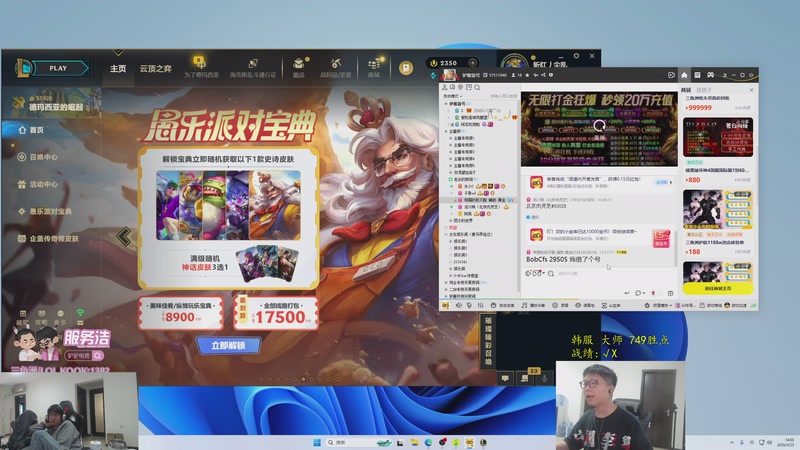
Task: Select the 8900 price bundle option
Action: click(181, 312)
